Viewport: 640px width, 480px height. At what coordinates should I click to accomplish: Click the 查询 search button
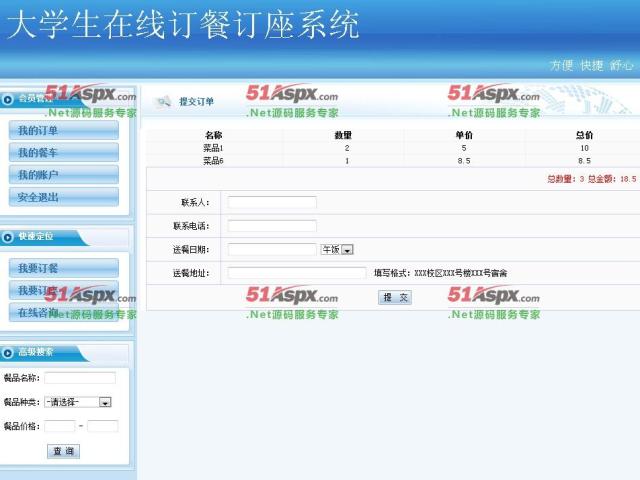click(x=63, y=451)
